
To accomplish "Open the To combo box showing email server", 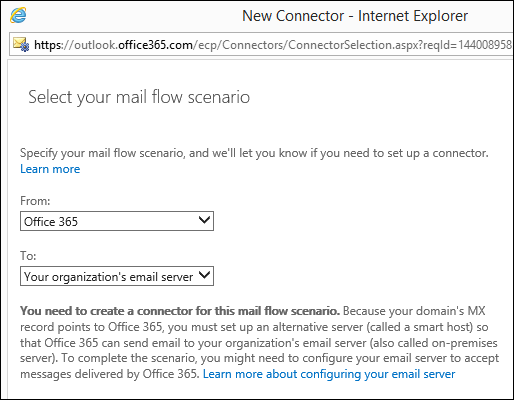I will click(117, 276).
